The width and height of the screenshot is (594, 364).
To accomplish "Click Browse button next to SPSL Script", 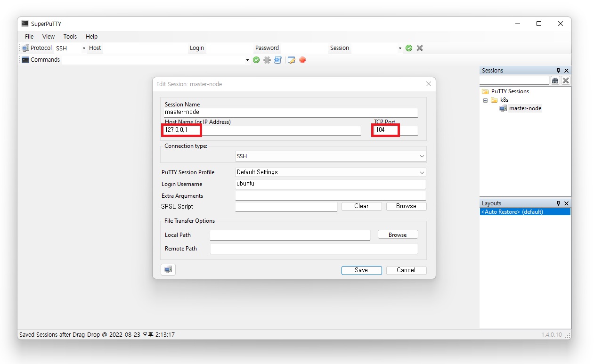I will click(x=406, y=206).
